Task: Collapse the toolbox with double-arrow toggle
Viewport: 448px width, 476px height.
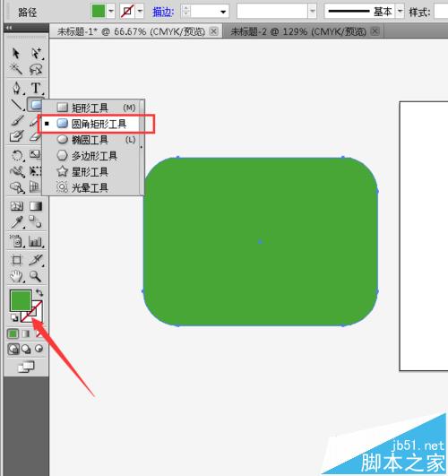Action: coord(9,28)
